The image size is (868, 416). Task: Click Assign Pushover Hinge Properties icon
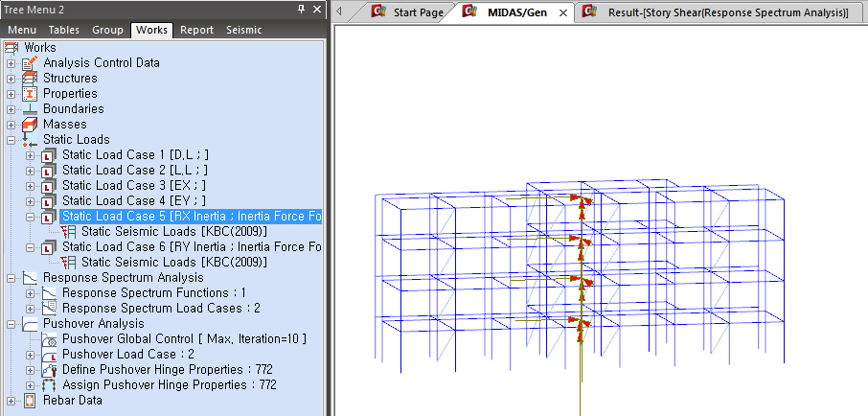click(x=49, y=385)
